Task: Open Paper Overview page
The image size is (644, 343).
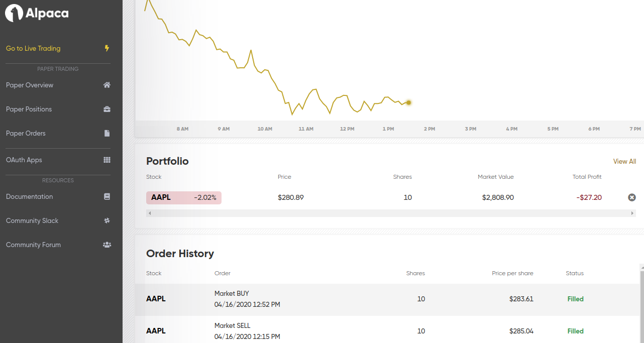Action: tap(30, 85)
